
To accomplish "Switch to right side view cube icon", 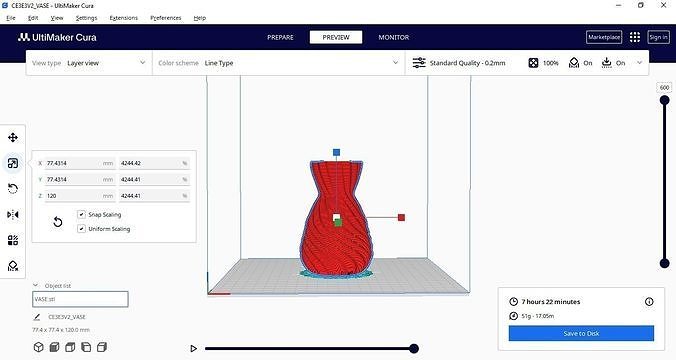I will pos(102,347).
